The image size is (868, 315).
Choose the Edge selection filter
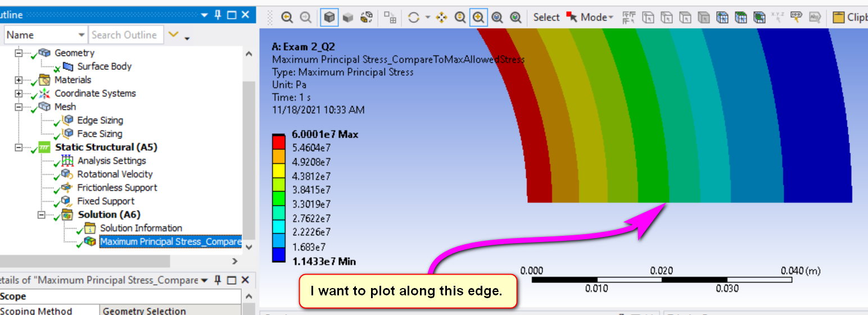[667, 17]
